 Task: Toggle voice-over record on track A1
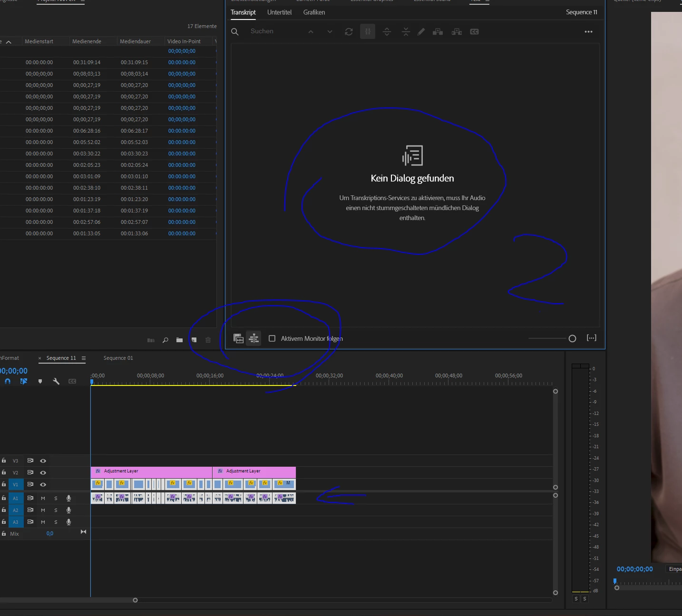(x=68, y=498)
